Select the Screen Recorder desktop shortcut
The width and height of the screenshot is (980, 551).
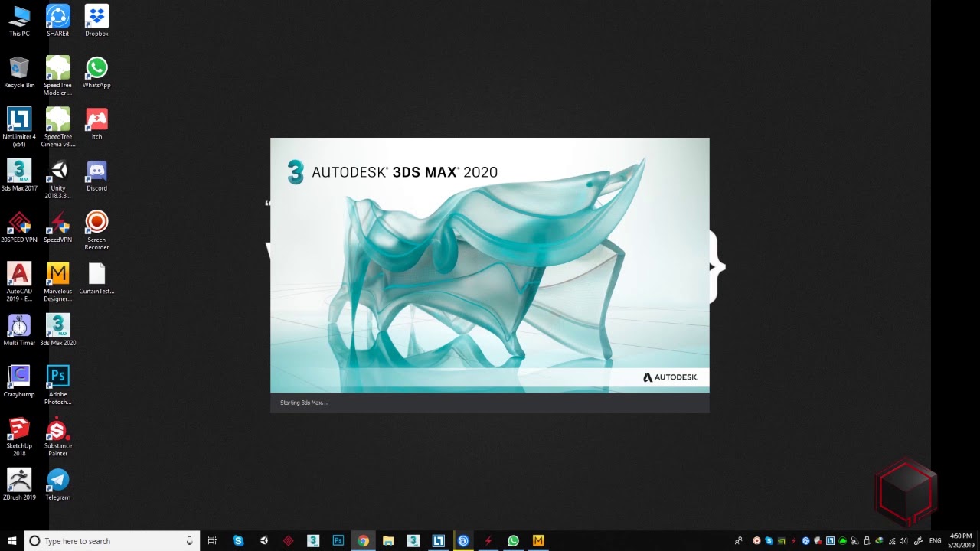tap(96, 230)
